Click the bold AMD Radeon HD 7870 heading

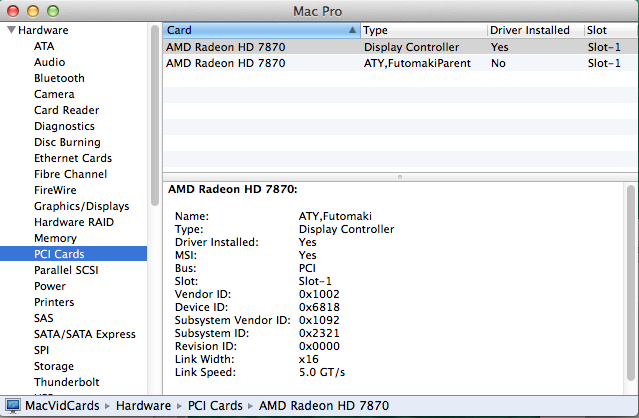point(233,189)
